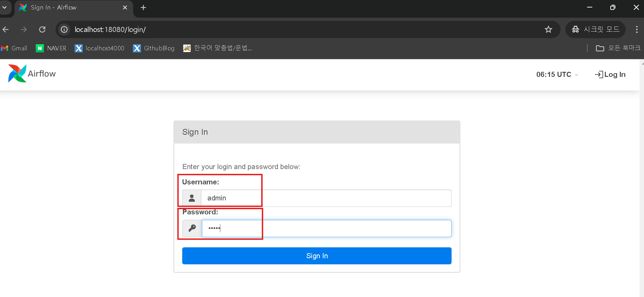The width and height of the screenshot is (644, 297).
Task: Go back using the browser back arrow
Action: [x=6, y=30]
